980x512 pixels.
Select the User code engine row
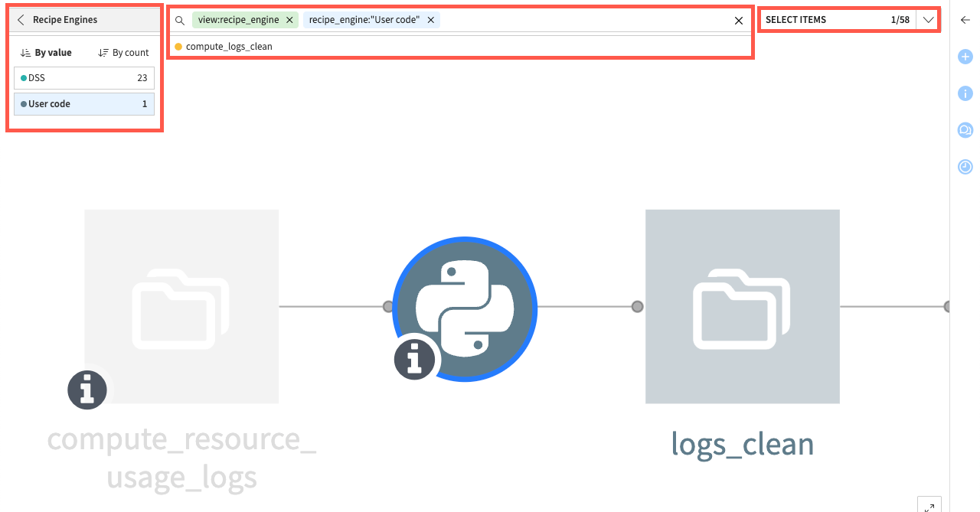84,104
